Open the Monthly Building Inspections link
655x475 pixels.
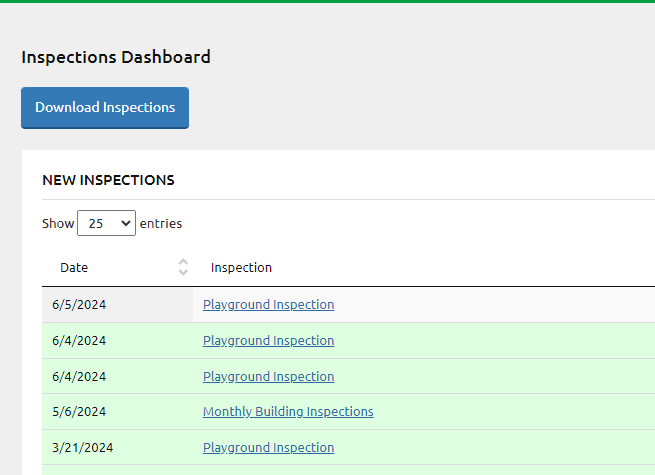pos(288,411)
